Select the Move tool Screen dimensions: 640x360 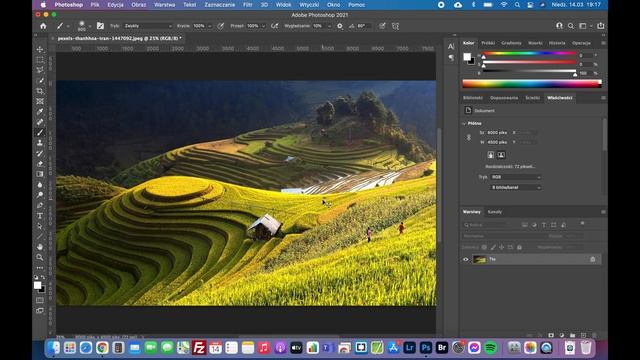point(40,49)
